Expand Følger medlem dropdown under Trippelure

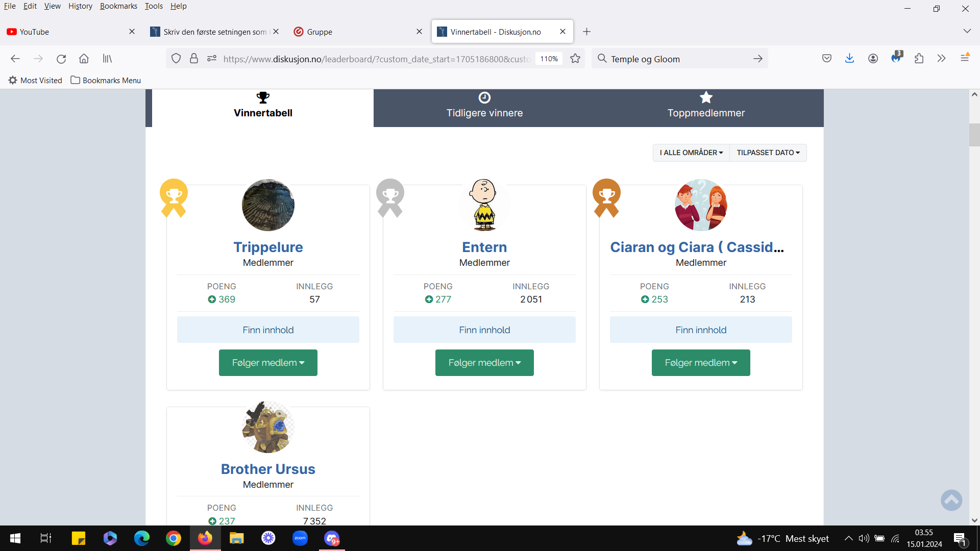268,363
